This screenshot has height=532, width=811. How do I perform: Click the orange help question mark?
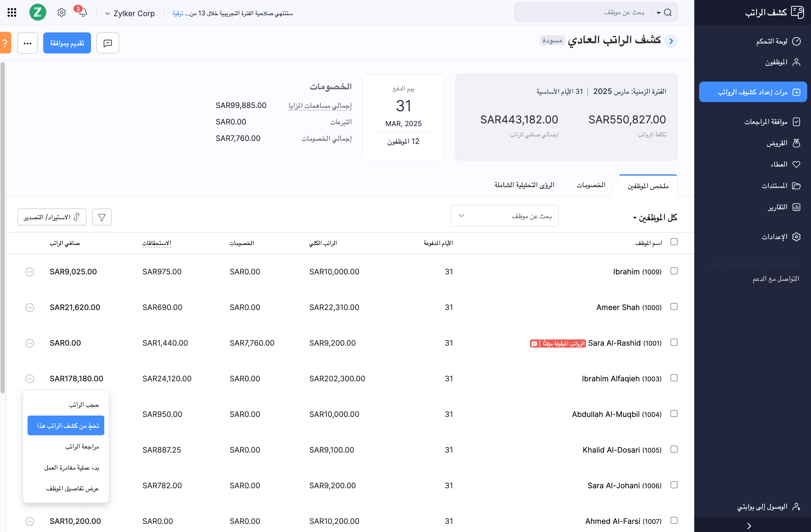(x=5, y=43)
